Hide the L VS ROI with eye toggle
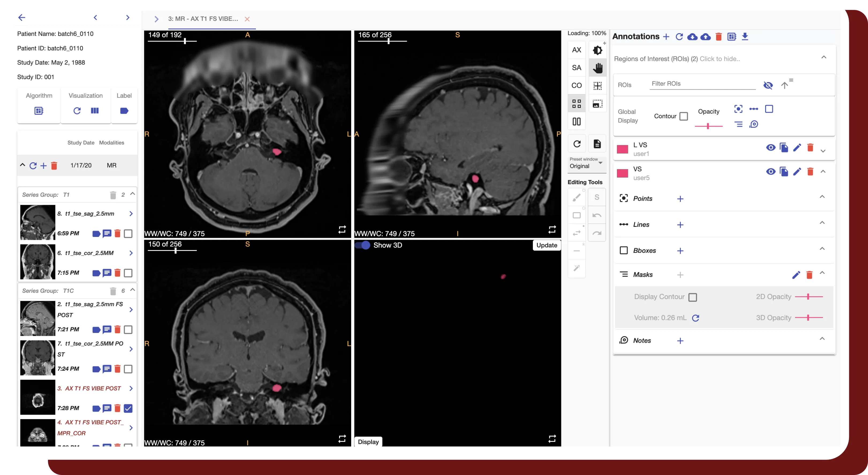 tap(771, 147)
